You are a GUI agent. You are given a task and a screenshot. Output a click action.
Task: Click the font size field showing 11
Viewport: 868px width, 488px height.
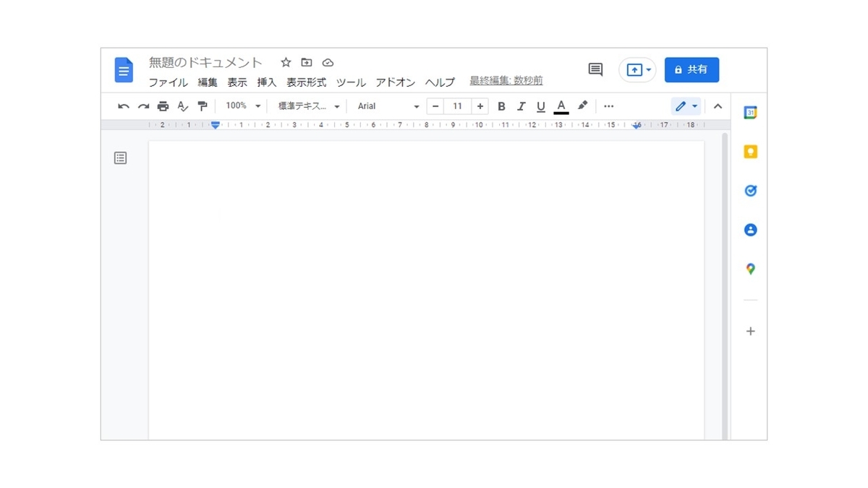[x=457, y=106]
